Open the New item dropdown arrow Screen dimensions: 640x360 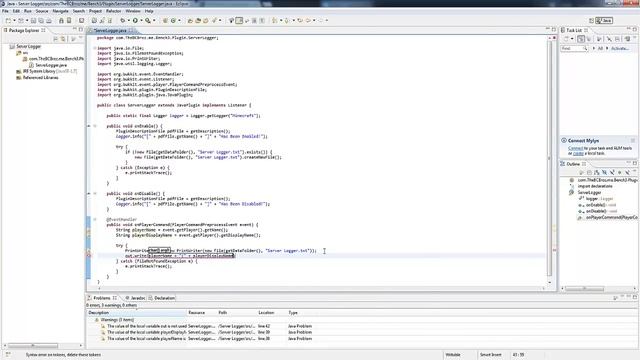point(14,20)
